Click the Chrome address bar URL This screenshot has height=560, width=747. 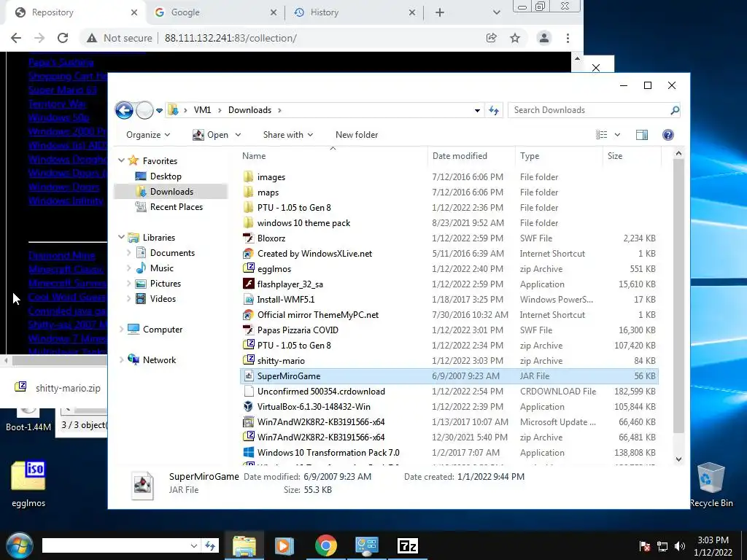click(x=231, y=38)
